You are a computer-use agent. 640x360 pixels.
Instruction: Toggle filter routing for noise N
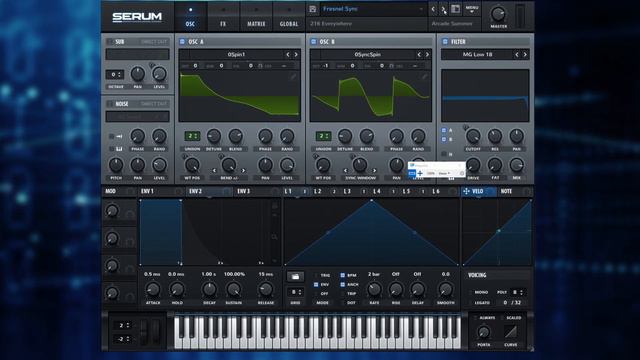click(444, 154)
